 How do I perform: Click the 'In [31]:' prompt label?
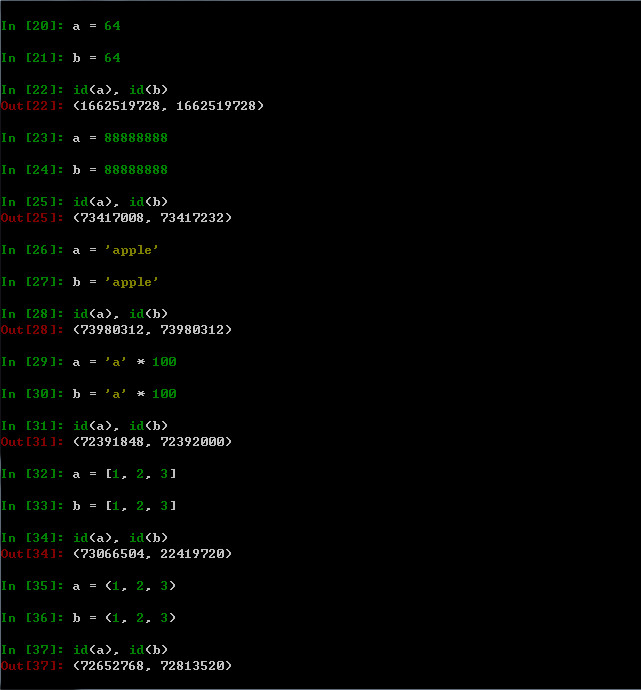click(x=32, y=426)
